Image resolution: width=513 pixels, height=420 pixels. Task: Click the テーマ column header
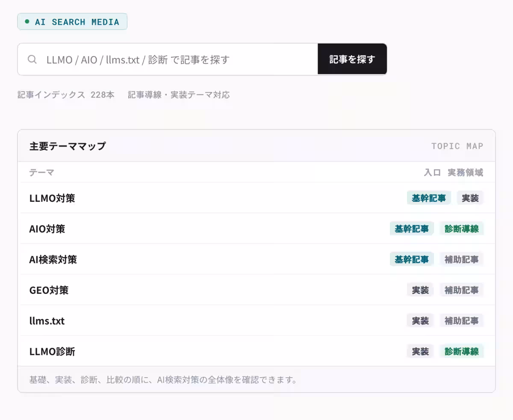[x=42, y=173]
